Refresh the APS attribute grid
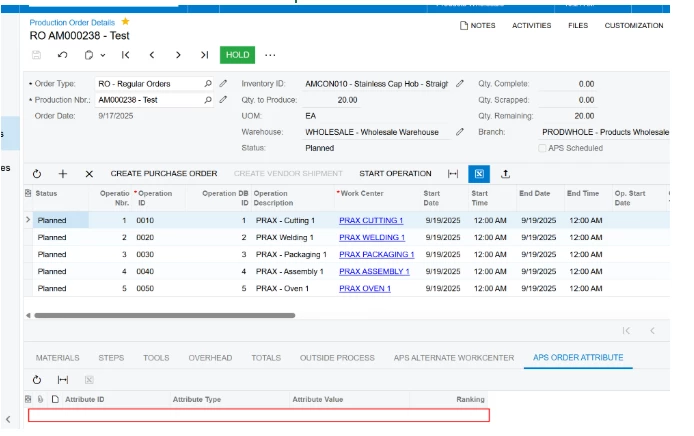This screenshot has height=436, width=694. pos(37,380)
